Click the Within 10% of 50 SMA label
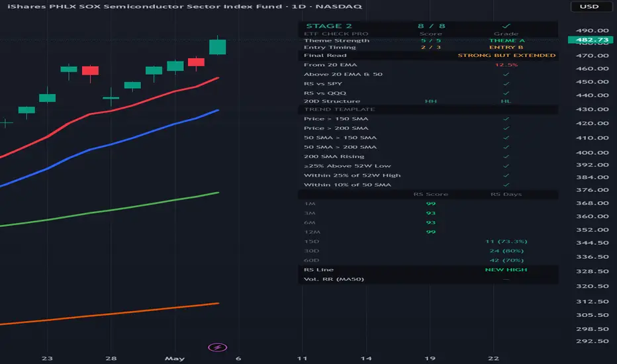The height and width of the screenshot is (364, 617). [x=348, y=185]
